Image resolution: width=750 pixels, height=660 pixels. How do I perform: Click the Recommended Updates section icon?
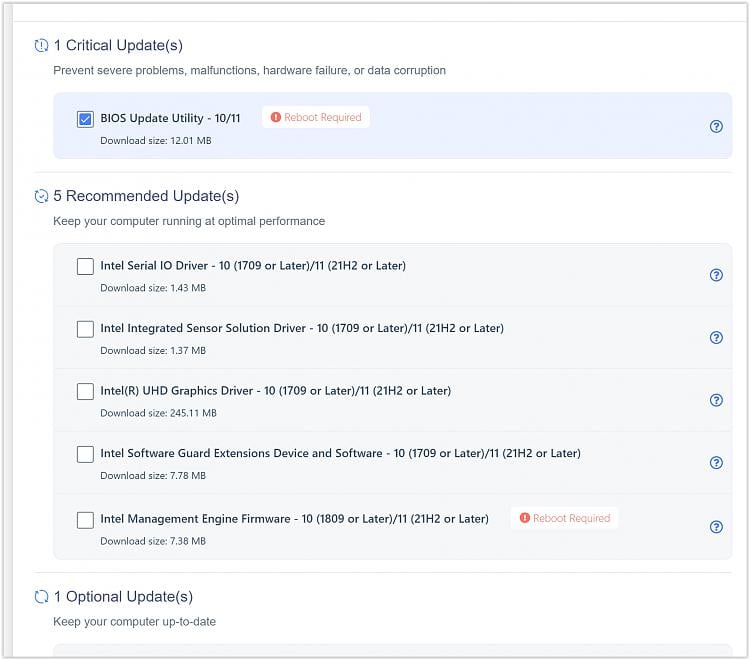(x=41, y=196)
